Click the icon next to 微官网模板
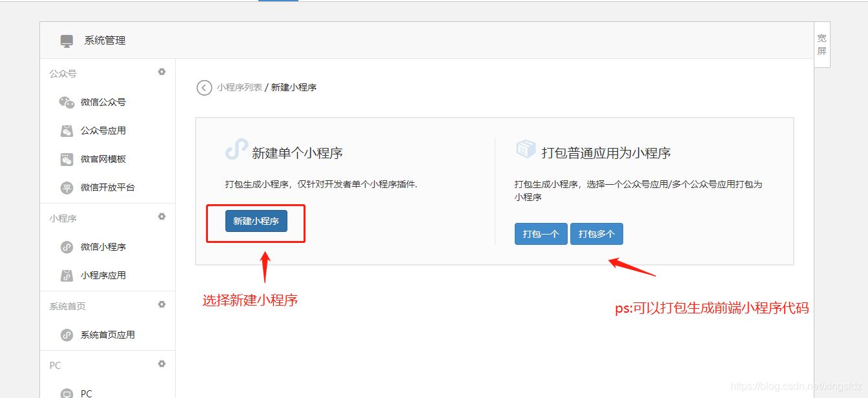 [x=67, y=159]
